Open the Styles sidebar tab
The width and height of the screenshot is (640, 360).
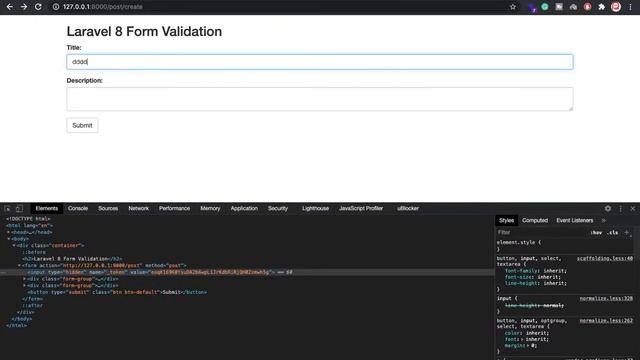click(x=506, y=220)
